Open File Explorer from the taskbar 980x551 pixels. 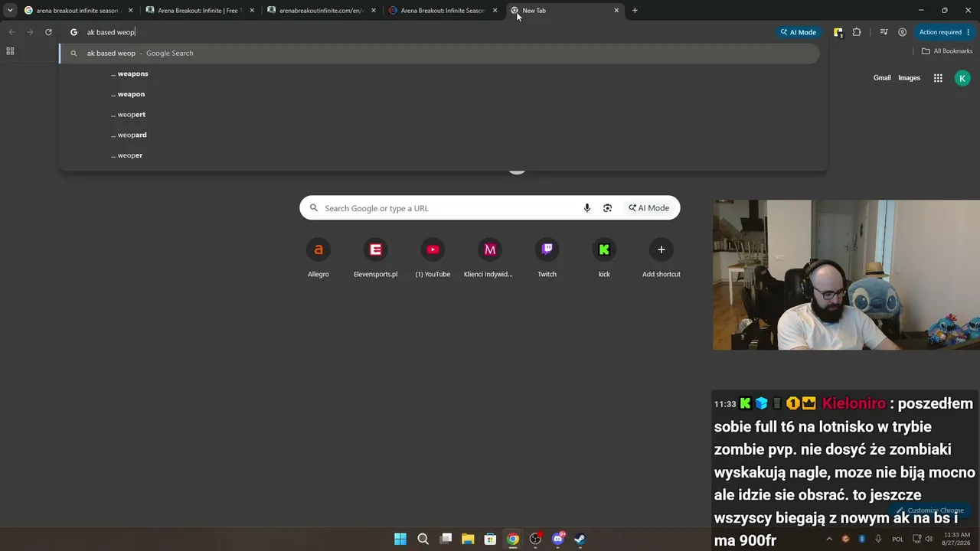click(468, 539)
